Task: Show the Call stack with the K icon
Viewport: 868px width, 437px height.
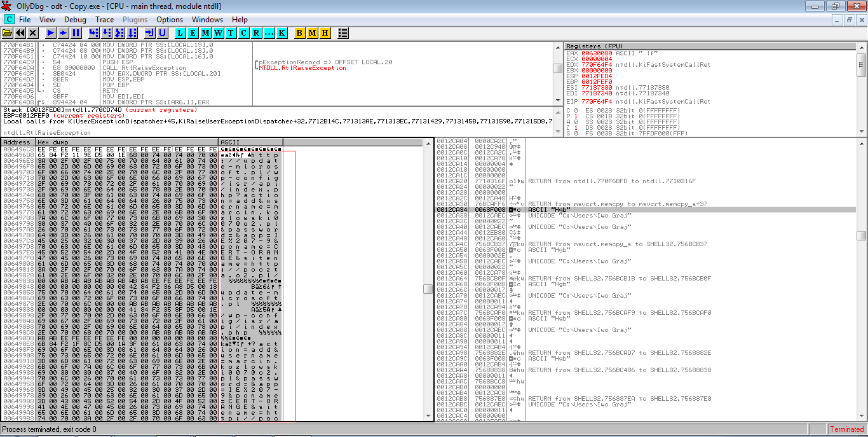Action: [281, 32]
